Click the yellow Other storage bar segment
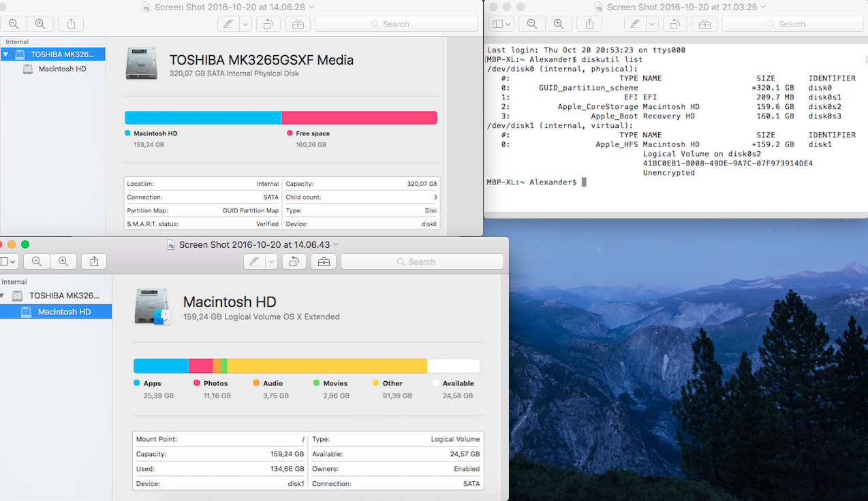 [x=327, y=366]
